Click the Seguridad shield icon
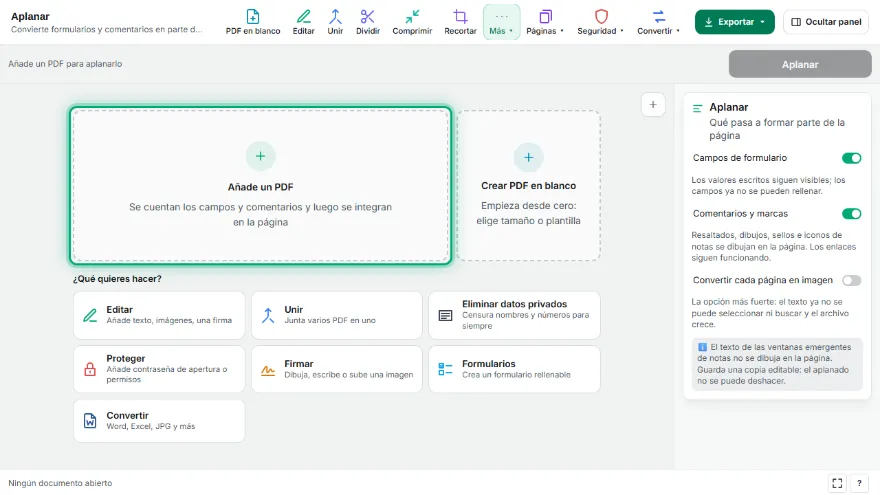Viewport: 880px width, 495px height. pos(601,16)
